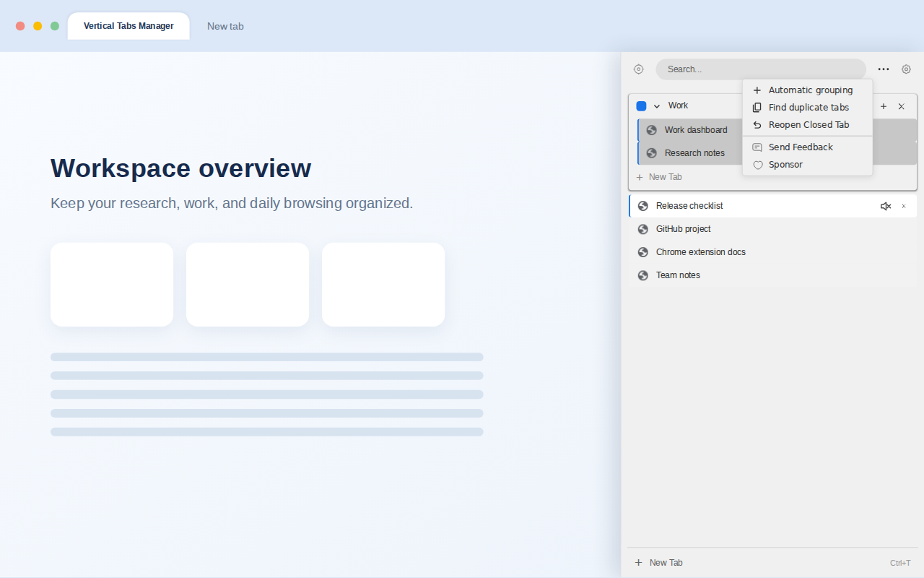
Task: Close the Work group with its X icon
Action: (x=902, y=106)
